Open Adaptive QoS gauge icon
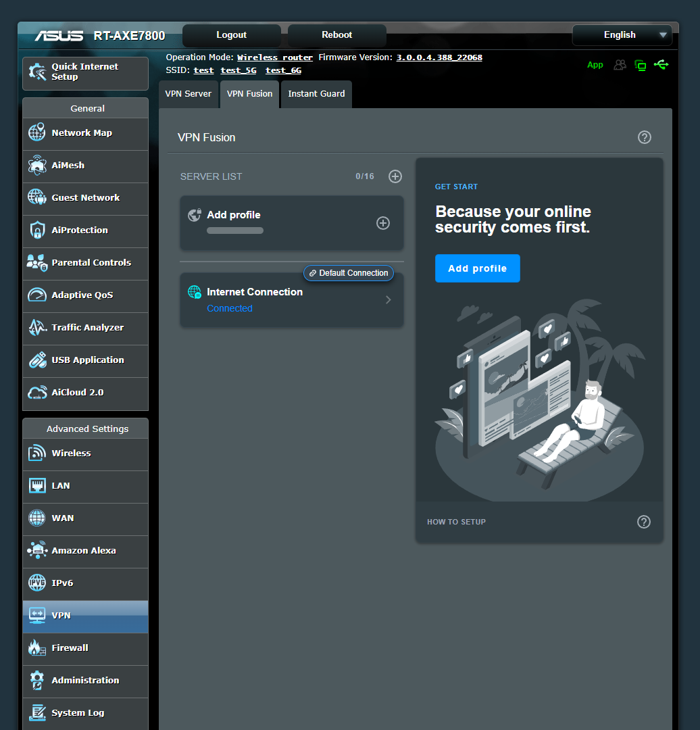 point(37,295)
